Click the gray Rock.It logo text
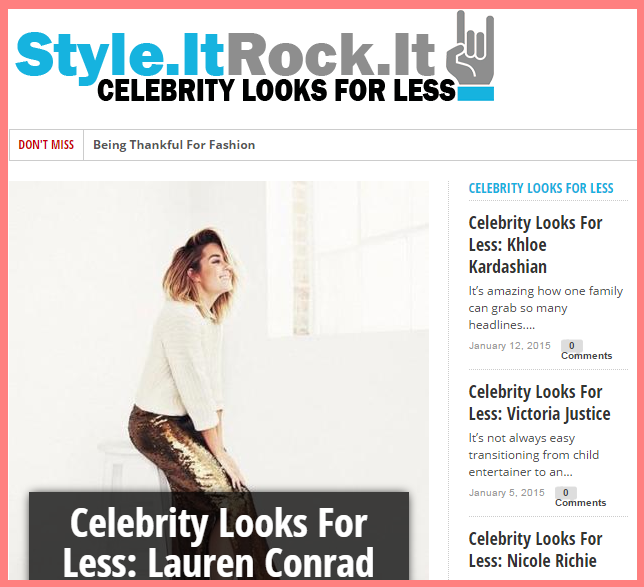This screenshot has width=644, height=587. point(331,55)
